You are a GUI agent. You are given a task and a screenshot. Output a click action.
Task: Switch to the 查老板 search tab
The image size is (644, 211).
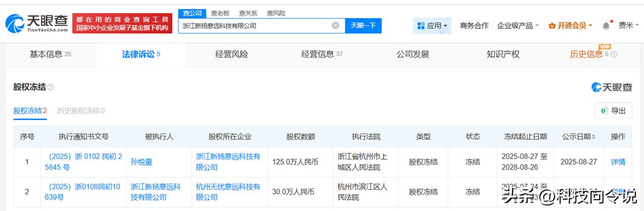(220, 13)
